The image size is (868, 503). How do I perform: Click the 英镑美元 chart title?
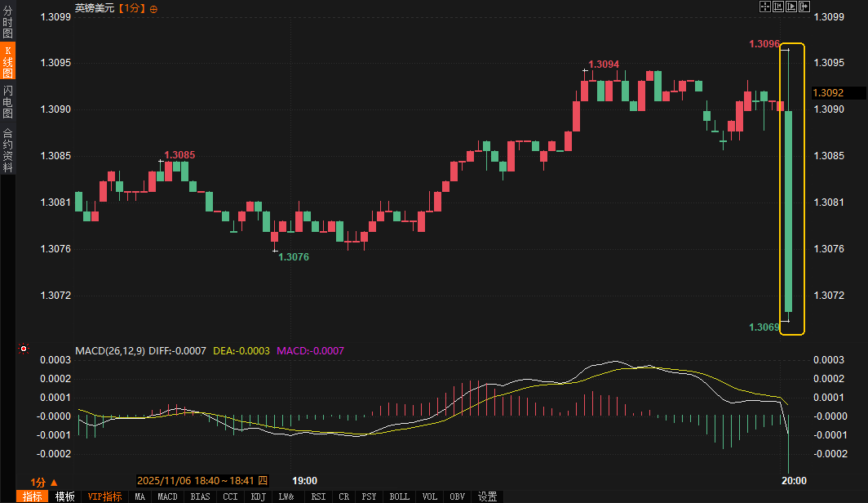95,8
